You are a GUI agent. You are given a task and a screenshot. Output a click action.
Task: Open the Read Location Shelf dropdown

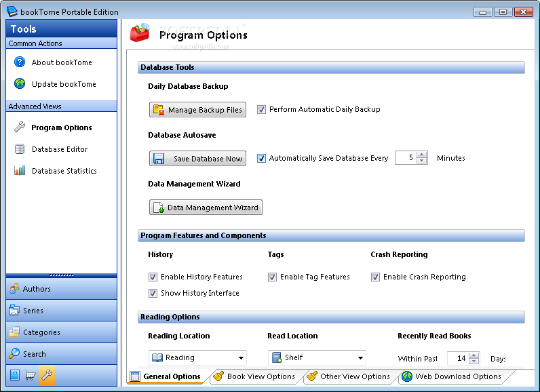click(x=317, y=357)
